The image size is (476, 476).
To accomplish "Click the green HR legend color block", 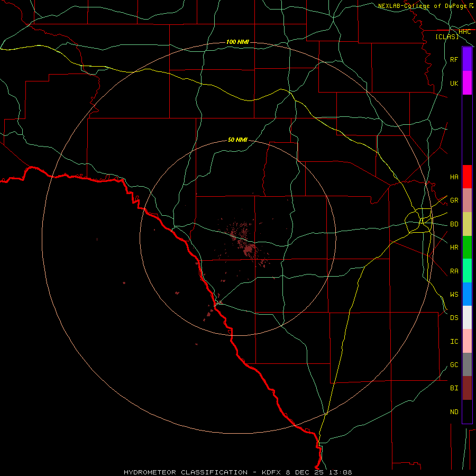I will tap(467, 247).
